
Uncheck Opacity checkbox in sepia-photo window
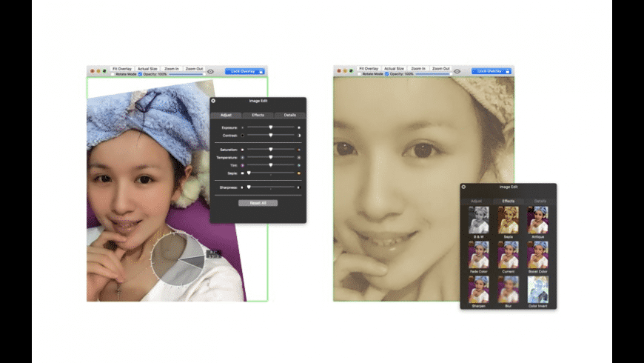point(386,74)
